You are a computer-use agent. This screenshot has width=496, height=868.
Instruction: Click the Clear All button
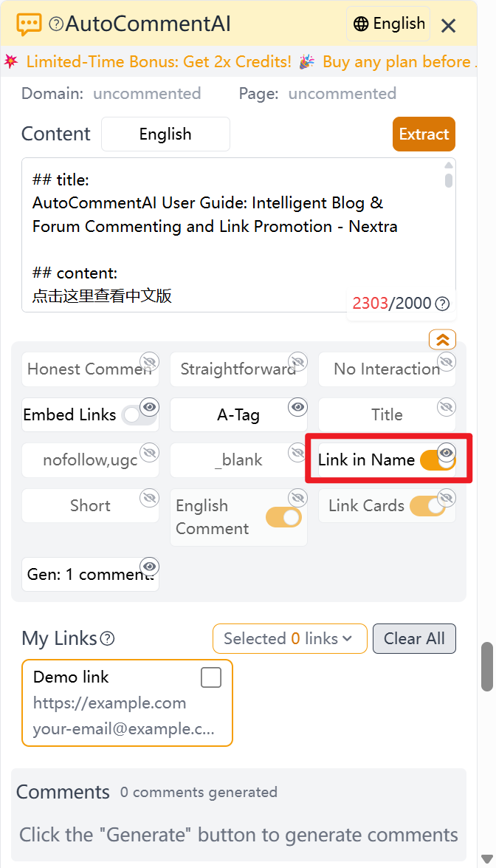[414, 638]
